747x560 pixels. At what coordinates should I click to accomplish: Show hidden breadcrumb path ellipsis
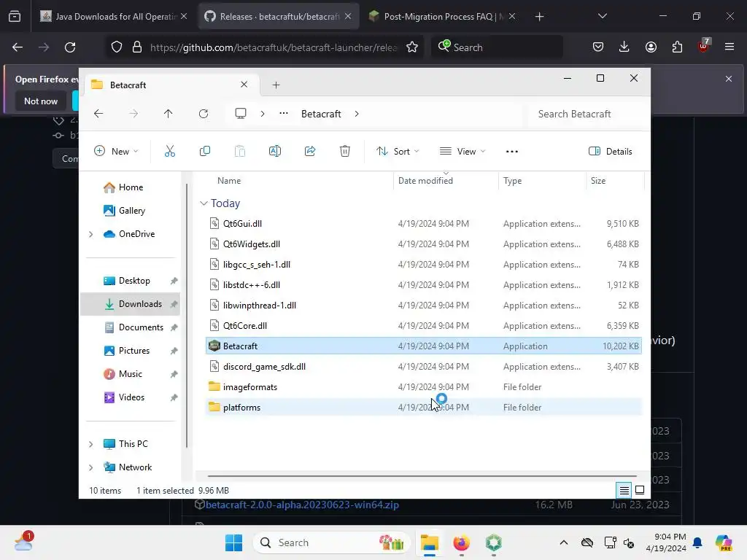tap(284, 113)
